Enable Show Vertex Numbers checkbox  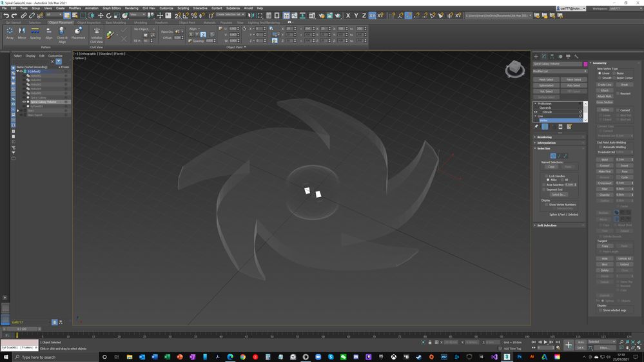point(547,204)
